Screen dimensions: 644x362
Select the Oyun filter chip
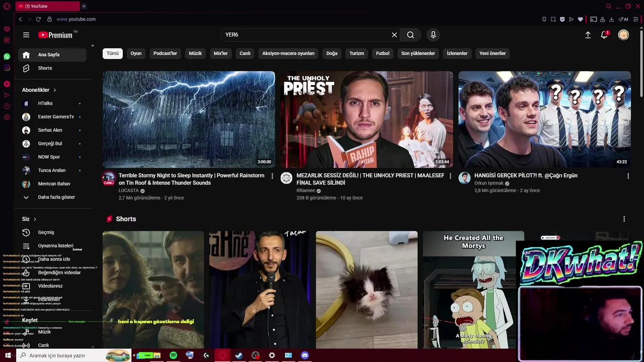coord(136,53)
